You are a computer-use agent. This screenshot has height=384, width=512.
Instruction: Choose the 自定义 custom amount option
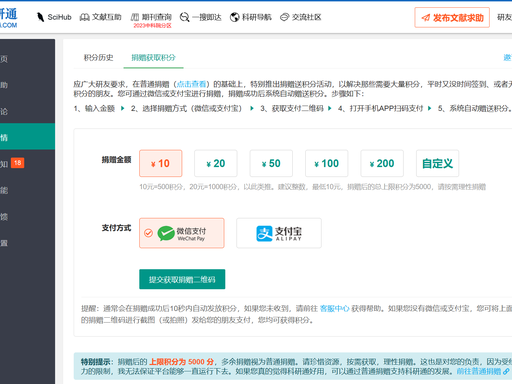[437, 163]
